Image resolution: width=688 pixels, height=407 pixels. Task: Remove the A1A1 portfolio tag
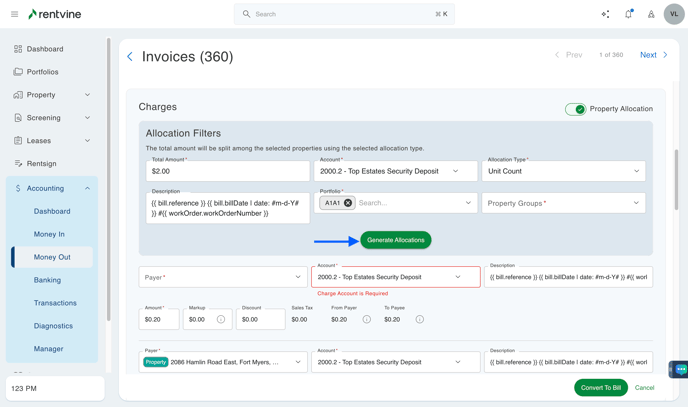tap(348, 203)
